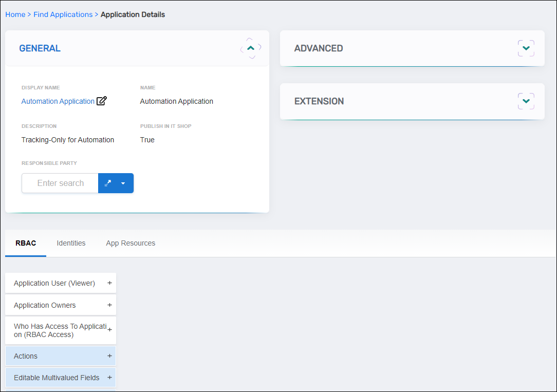
Task: Activate the Actions panel header
Action: pyautogui.click(x=51, y=356)
